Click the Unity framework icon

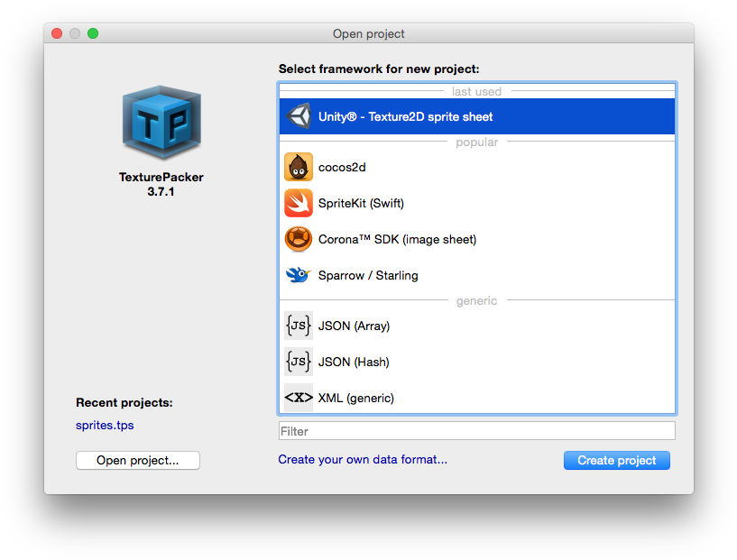(x=298, y=115)
